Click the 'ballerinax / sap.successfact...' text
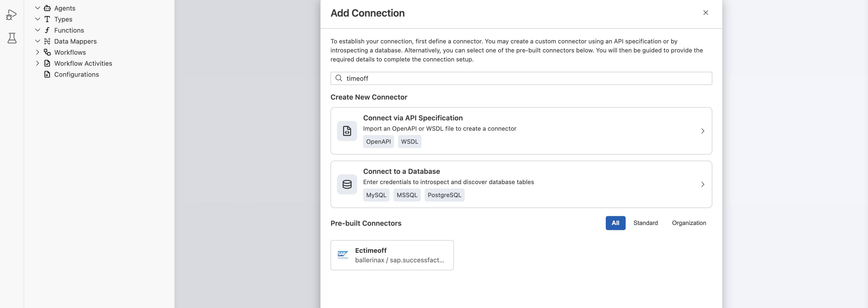 [x=399, y=260]
